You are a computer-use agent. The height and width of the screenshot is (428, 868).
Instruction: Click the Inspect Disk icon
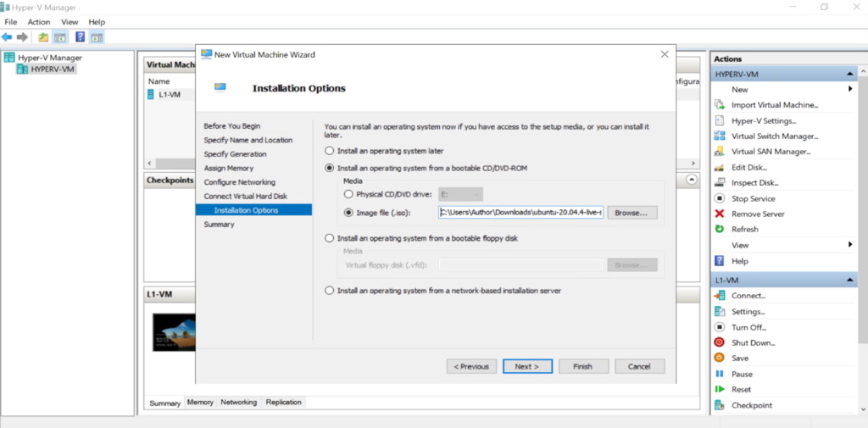[720, 182]
